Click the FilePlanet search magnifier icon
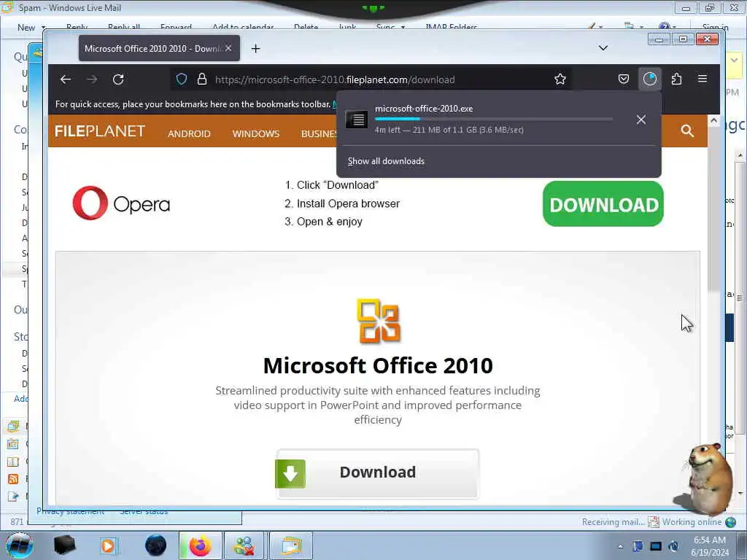The height and width of the screenshot is (560, 747). [687, 131]
